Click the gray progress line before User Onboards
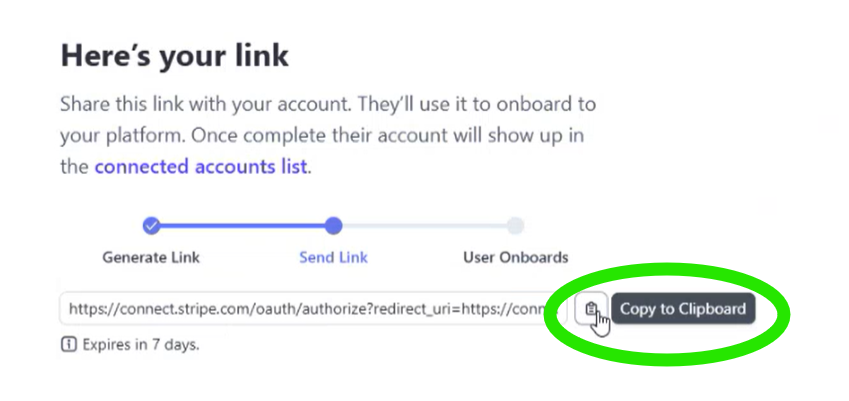The image size is (849, 401). 425,225
